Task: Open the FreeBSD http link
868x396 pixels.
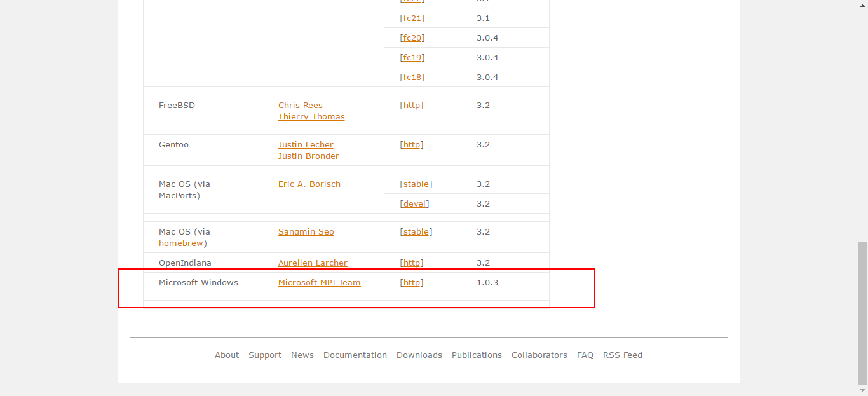Action: coord(412,105)
